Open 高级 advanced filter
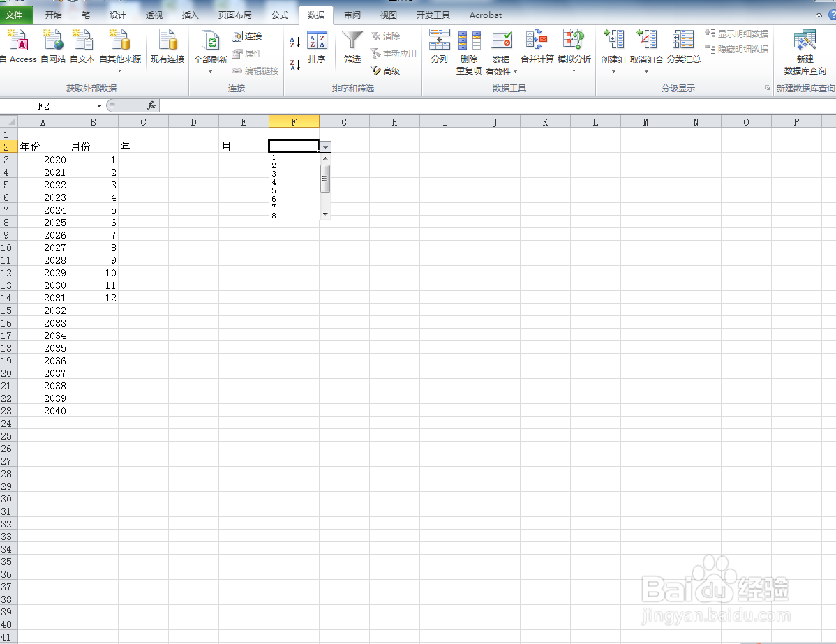Image resolution: width=836 pixels, height=644 pixels. coord(385,71)
